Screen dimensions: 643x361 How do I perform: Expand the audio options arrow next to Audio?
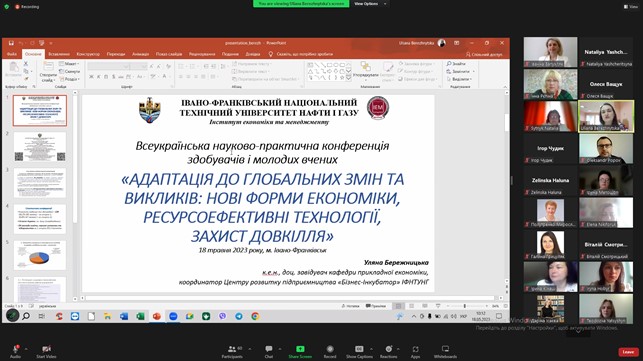pyautogui.click(x=26, y=349)
